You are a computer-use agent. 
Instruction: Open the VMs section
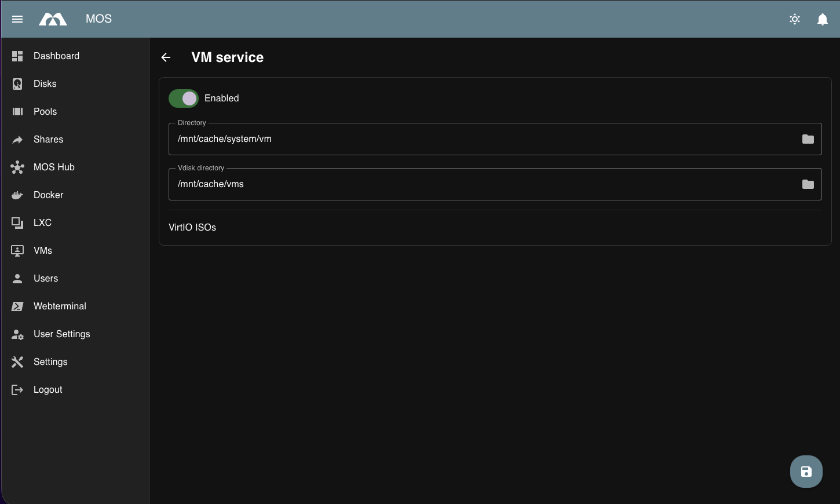pos(42,250)
